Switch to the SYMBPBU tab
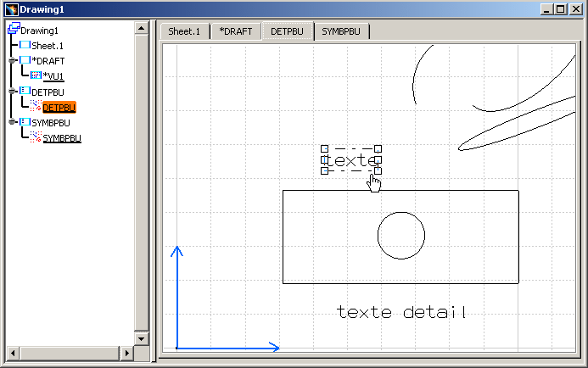The image size is (588, 368). point(340,31)
